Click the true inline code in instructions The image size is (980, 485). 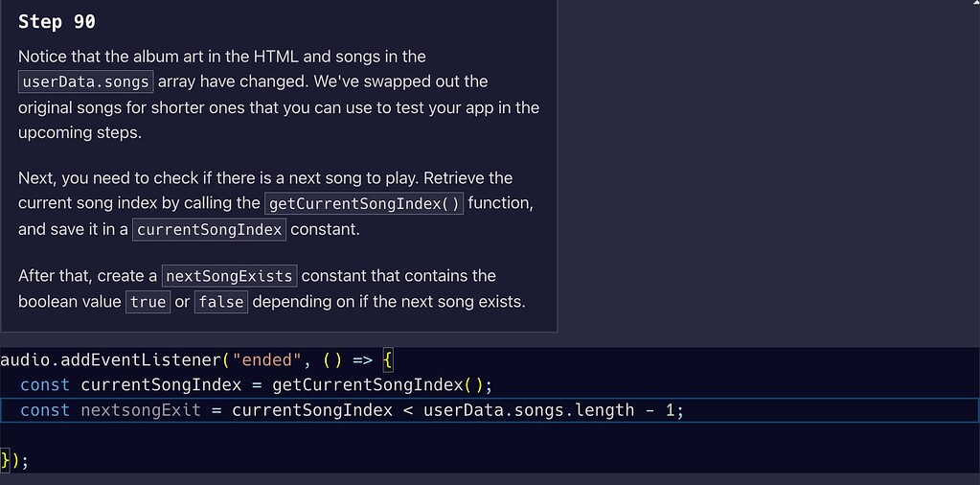coord(148,302)
